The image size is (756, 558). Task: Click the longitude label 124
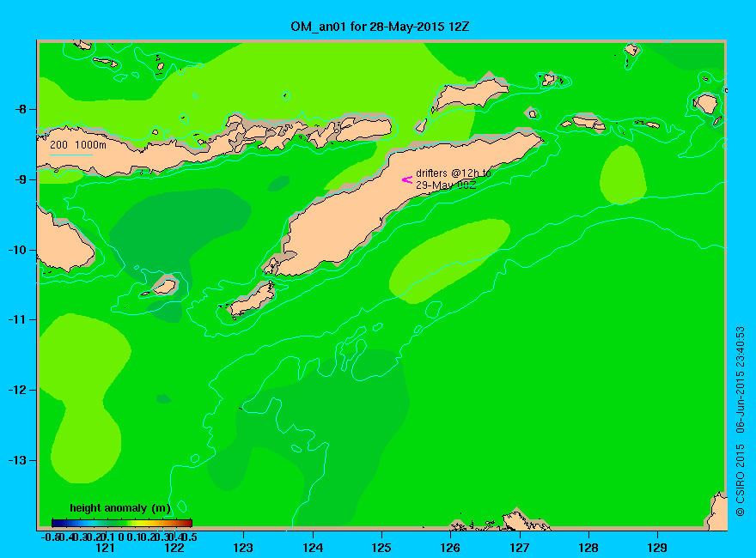313,548
